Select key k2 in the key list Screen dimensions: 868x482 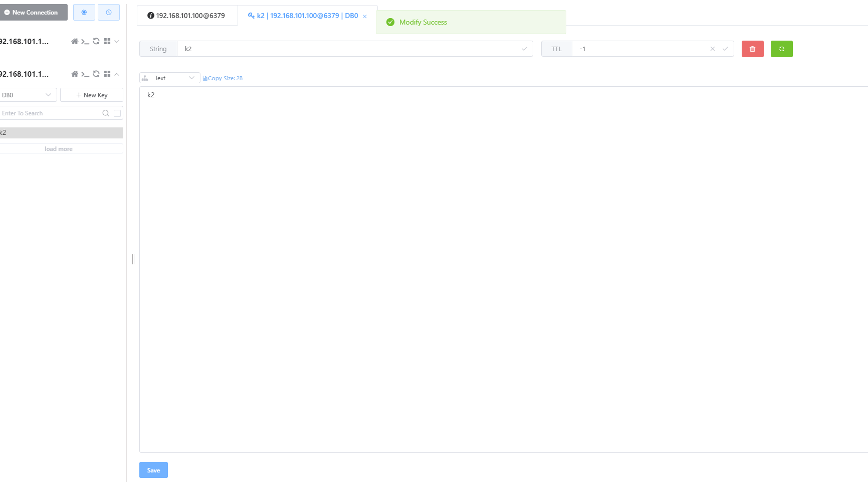click(x=61, y=133)
